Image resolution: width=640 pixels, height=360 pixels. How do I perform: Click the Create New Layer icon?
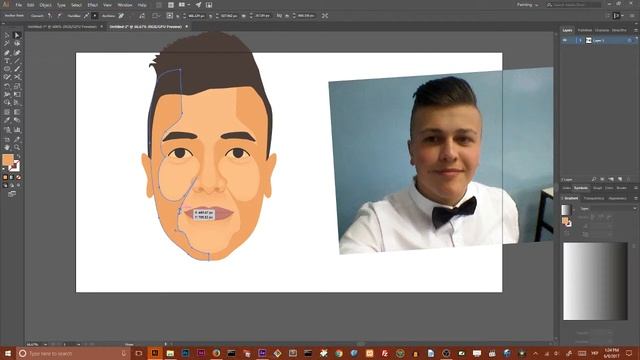click(x=620, y=179)
